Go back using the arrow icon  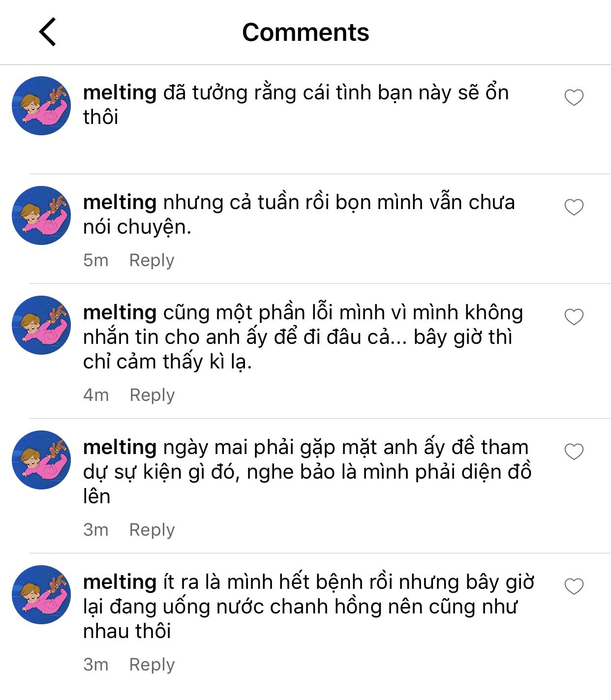click(x=48, y=32)
